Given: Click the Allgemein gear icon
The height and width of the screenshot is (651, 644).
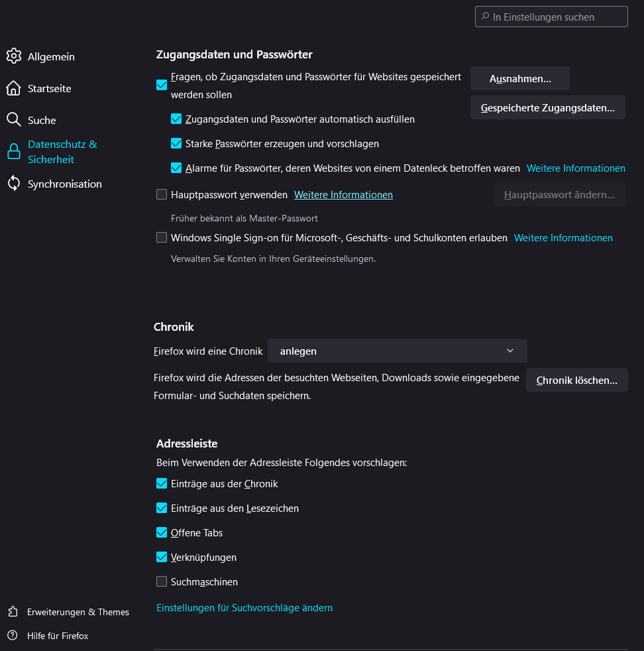Looking at the screenshot, I should click(14, 56).
